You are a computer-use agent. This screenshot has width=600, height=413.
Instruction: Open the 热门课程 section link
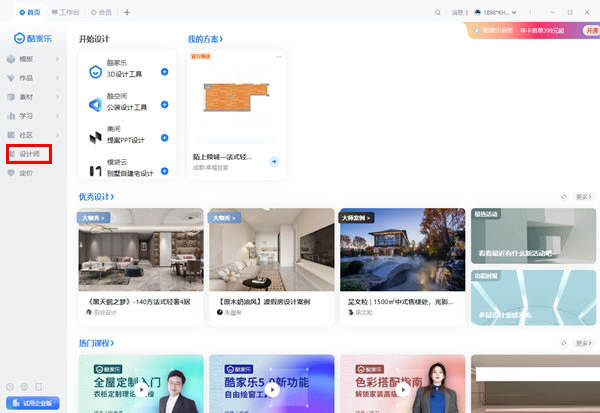point(96,343)
